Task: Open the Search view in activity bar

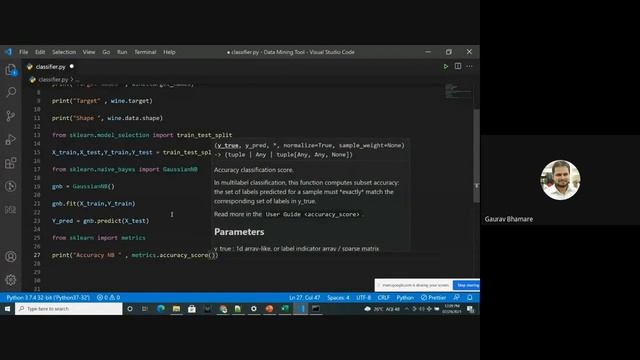Action: pos(11,92)
